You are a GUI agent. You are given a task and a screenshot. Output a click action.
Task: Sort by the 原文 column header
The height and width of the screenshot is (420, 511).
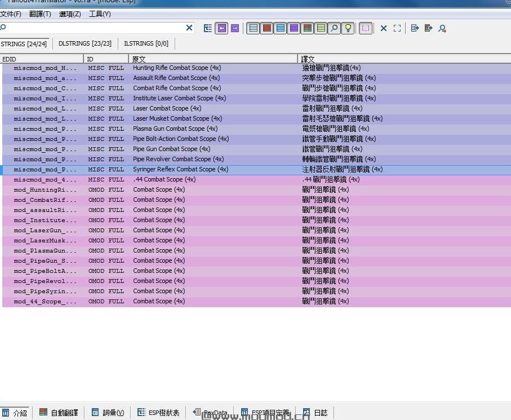[x=213, y=59]
